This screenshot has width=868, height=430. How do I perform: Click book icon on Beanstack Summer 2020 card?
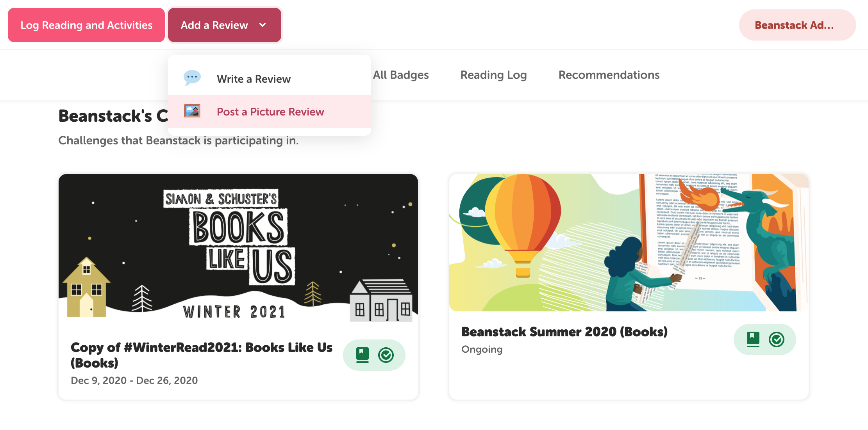pos(753,339)
